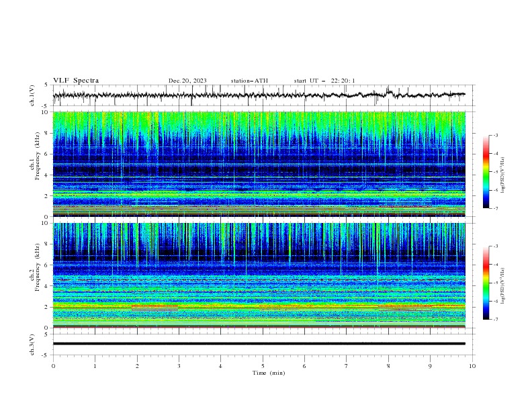Click the "VLF Spectra" plot title
This screenshot has height=411, width=532.
click(x=76, y=81)
